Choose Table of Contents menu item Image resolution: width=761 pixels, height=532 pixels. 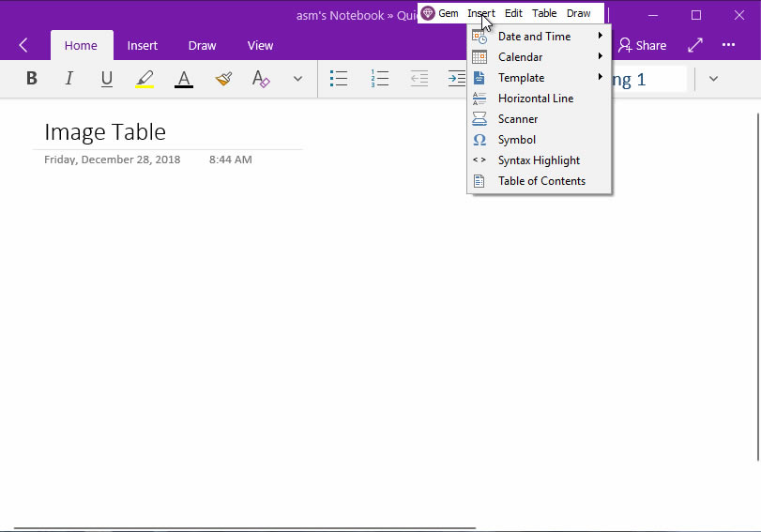[540, 181]
